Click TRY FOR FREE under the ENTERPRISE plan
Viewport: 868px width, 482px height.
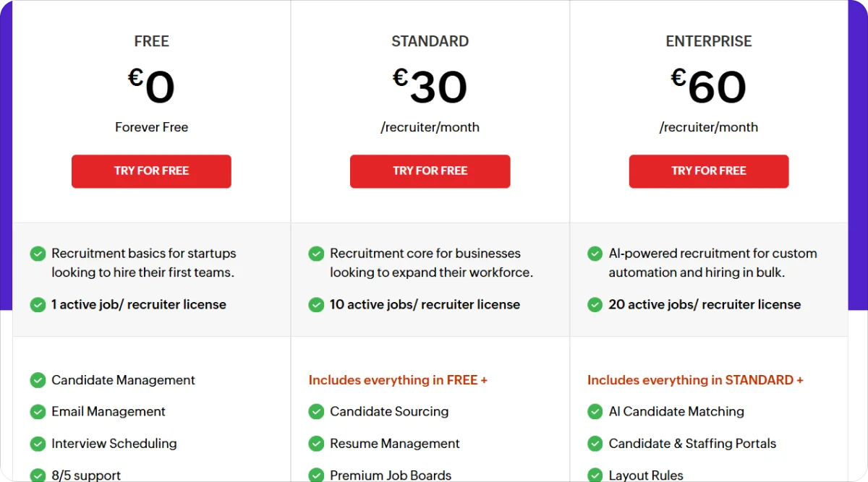[708, 171]
